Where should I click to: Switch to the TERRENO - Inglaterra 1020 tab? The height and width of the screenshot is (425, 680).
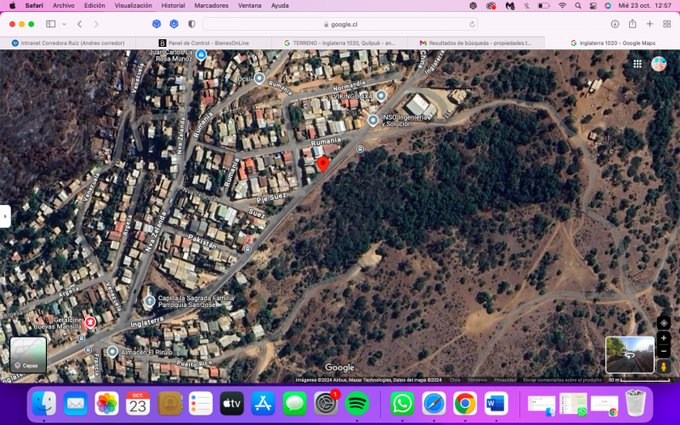[340, 43]
